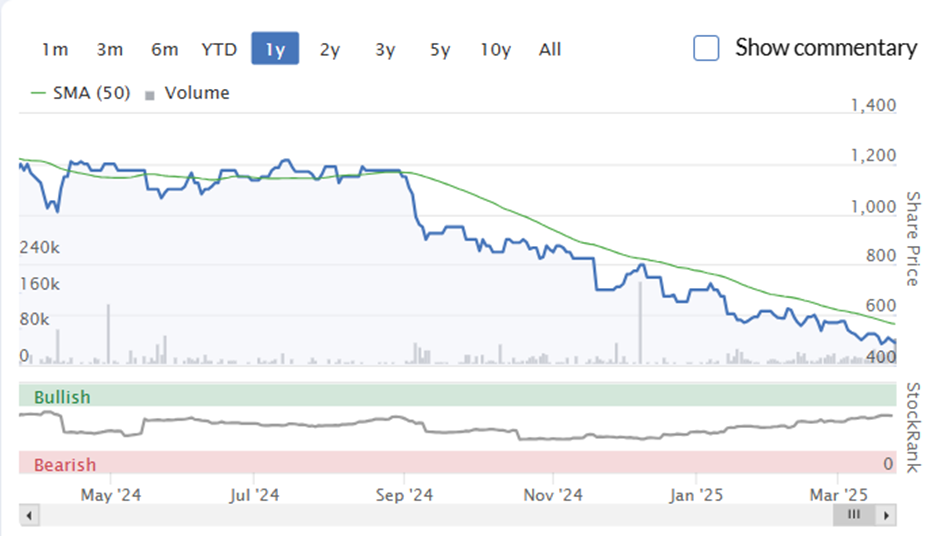Click the Jul '24 axis label
The width and height of the screenshot is (940, 536).
(254, 495)
